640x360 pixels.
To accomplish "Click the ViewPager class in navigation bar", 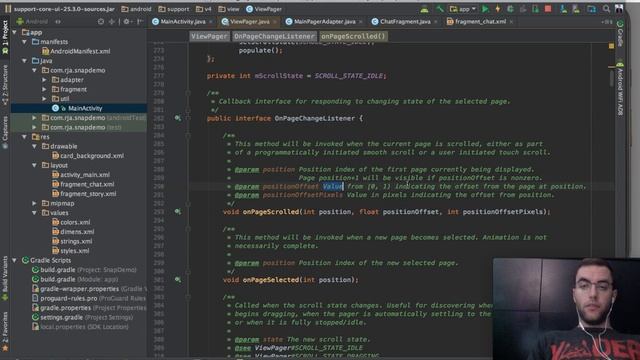I will tap(264, 9).
